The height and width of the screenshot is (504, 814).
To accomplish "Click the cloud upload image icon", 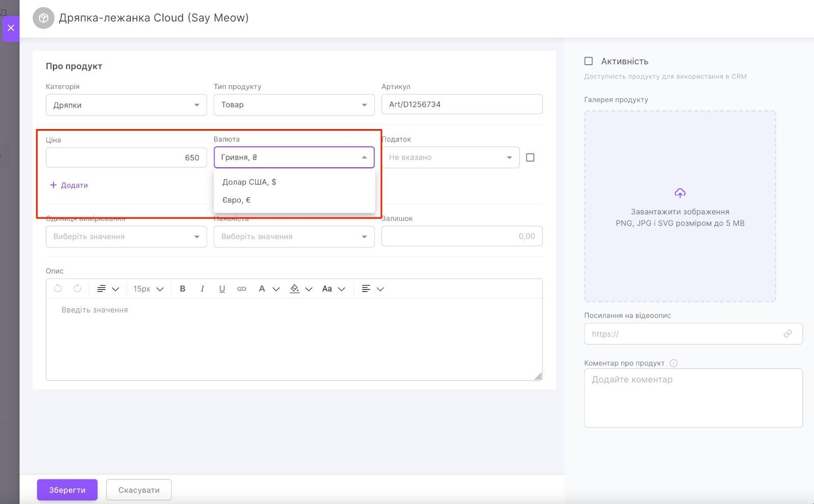I will click(680, 193).
